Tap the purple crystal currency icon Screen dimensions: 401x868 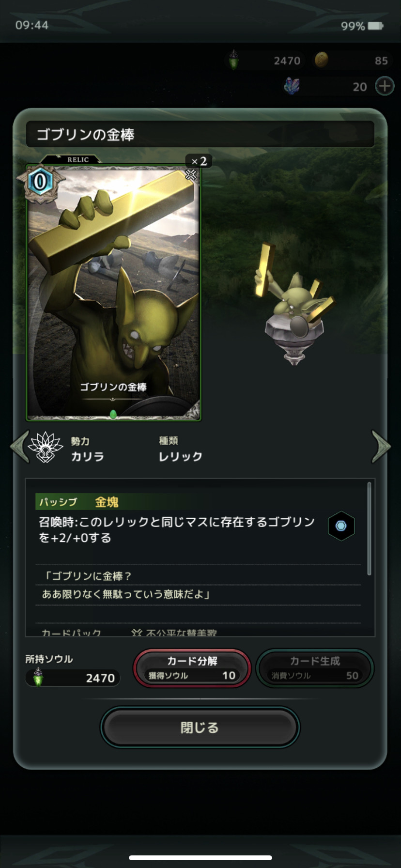(x=292, y=86)
